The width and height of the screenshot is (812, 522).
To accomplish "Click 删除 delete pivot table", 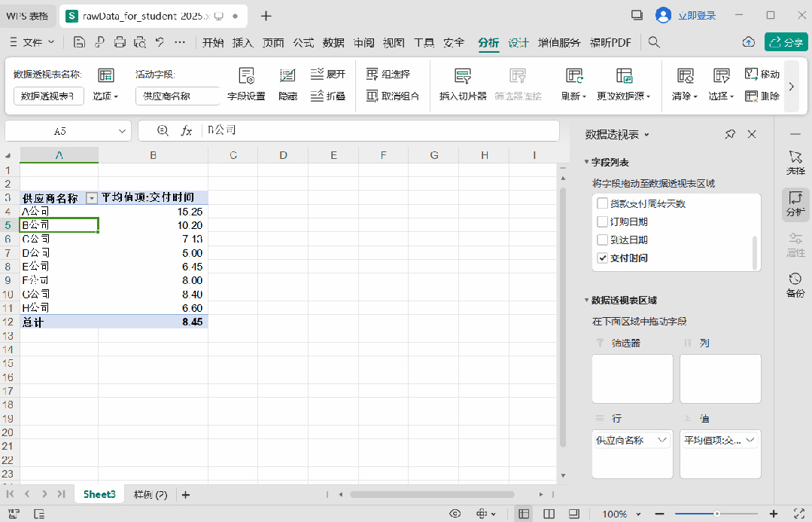I will (762, 96).
